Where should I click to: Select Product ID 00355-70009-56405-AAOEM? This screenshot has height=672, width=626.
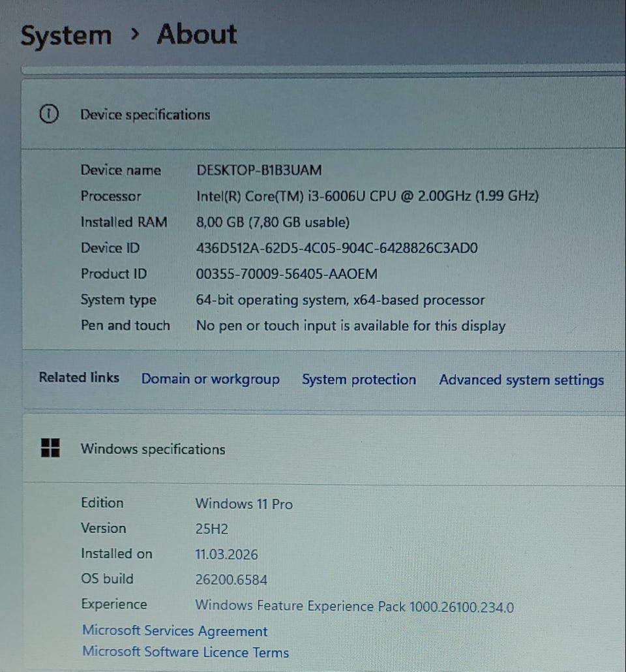287,274
